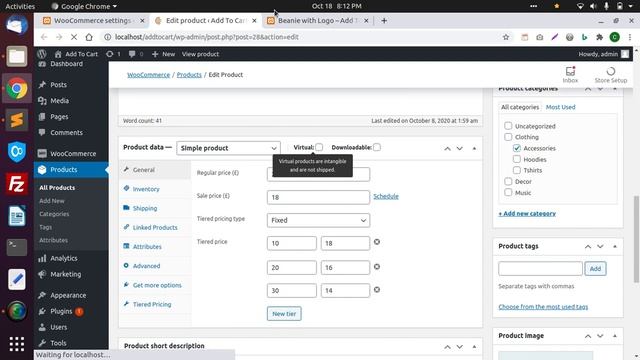Screen dimensions: 640x360
Task: Click the Product tags input field
Action: click(x=540, y=268)
